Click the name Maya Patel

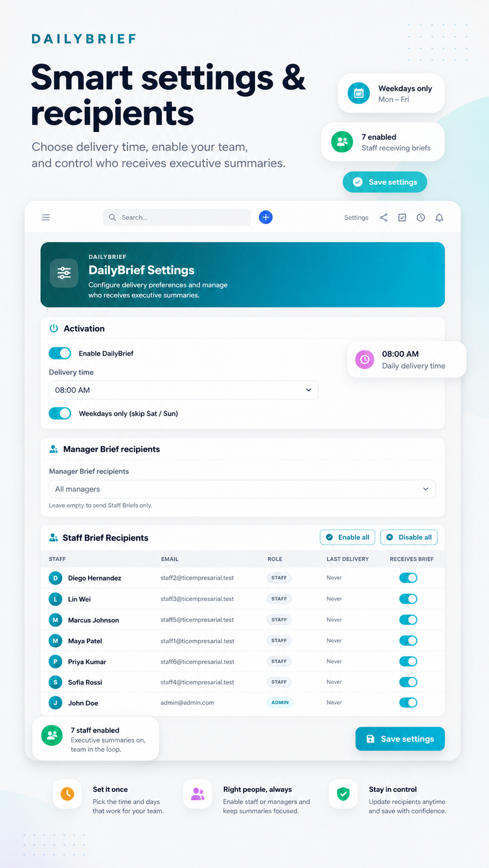[x=85, y=641]
